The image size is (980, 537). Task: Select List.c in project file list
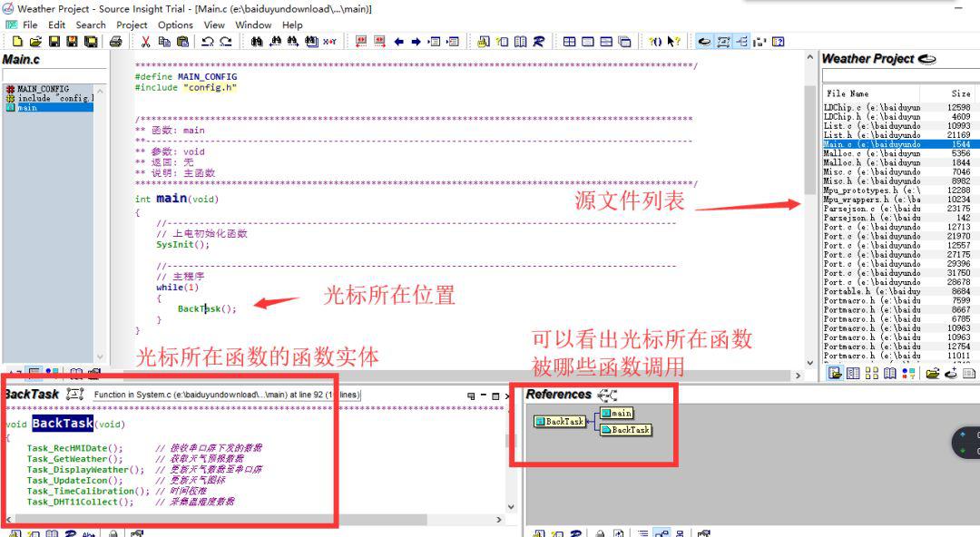coord(897,126)
